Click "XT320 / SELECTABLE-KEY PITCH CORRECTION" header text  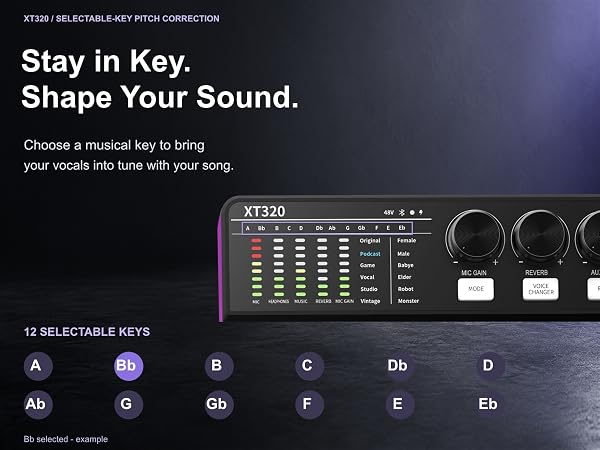point(121,18)
